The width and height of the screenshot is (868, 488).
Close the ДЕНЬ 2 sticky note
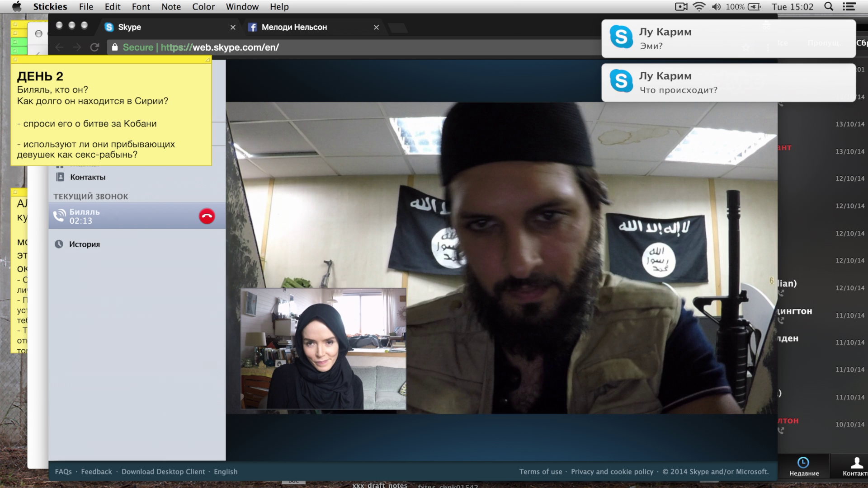coord(15,59)
